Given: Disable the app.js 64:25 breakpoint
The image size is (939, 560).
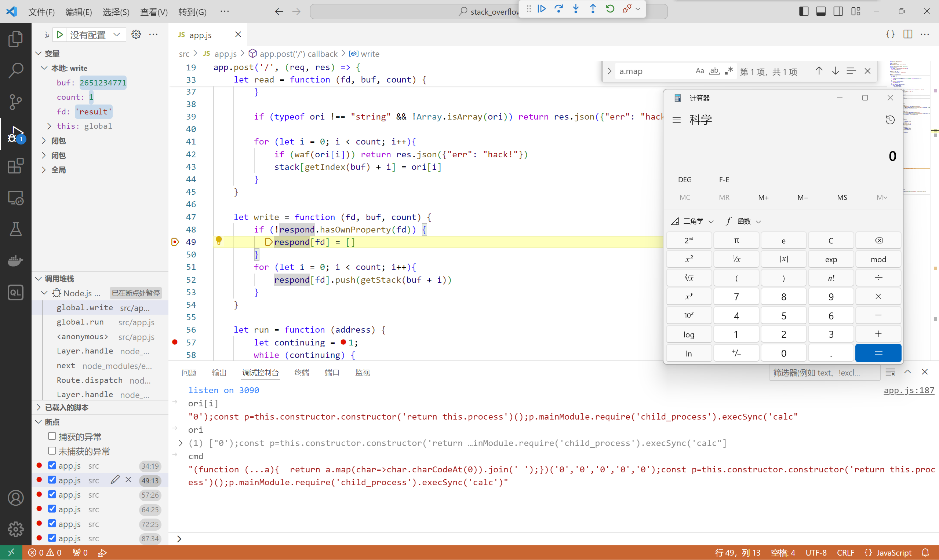Looking at the screenshot, I should point(52,509).
